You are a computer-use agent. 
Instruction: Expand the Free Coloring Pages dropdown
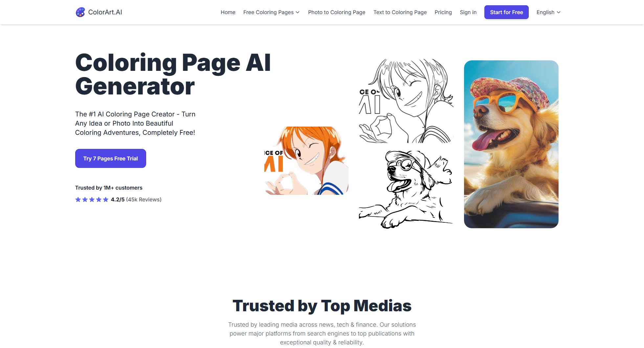[271, 12]
